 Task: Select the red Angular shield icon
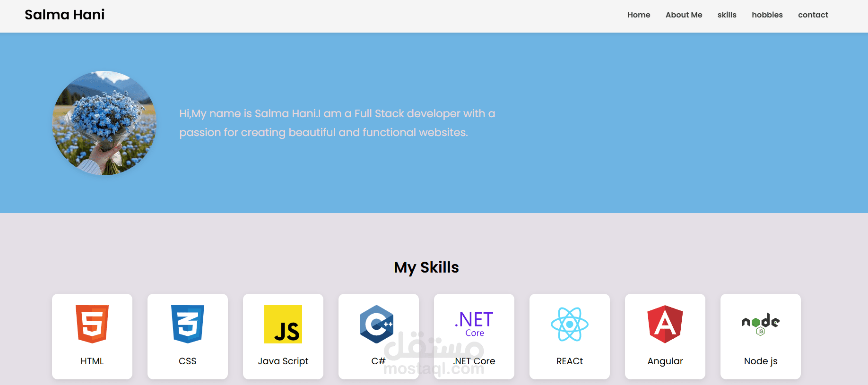[x=665, y=324]
